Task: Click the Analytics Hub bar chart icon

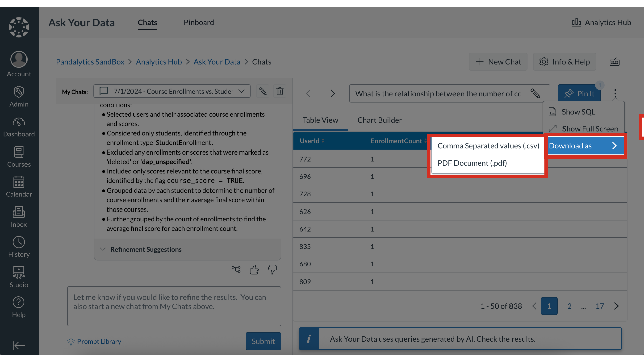Action: (x=576, y=22)
